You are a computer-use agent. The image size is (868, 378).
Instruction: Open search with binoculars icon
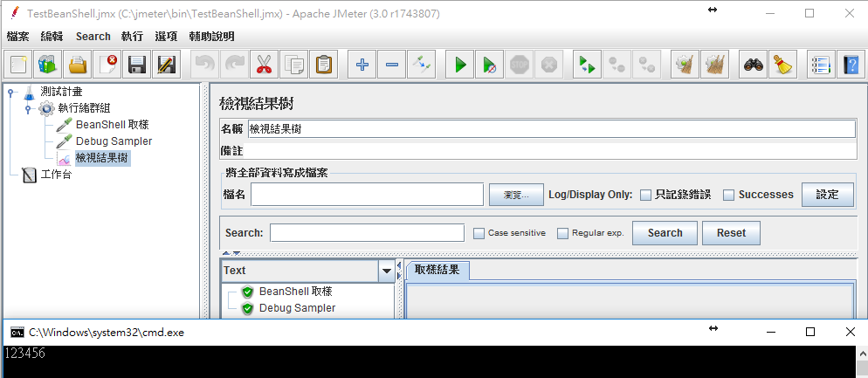pos(754,65)
